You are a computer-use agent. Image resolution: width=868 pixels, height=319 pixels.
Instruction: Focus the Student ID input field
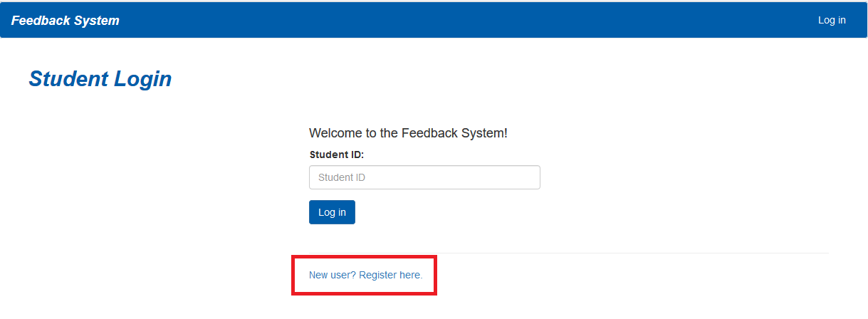point(424,177)
